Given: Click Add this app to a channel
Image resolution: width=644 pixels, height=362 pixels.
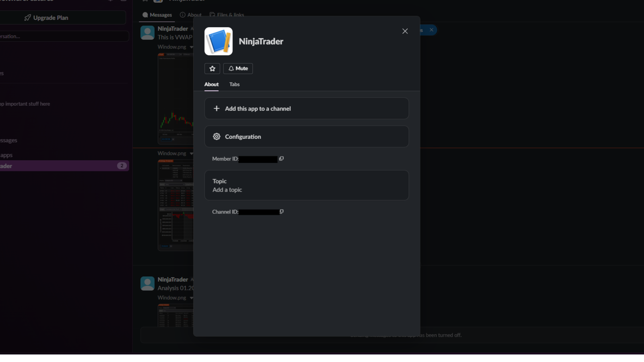Looking at the screenshot, I should tap(306, 109).
